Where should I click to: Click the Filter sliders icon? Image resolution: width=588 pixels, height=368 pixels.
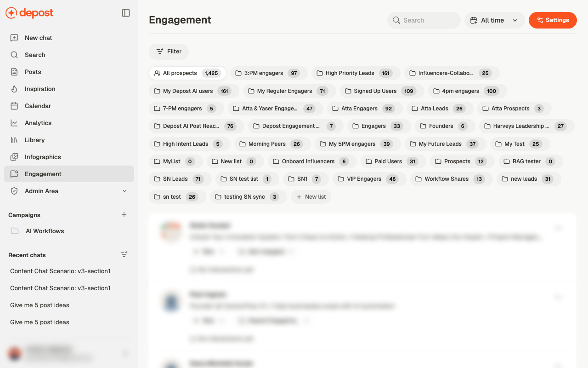(160, 52)
